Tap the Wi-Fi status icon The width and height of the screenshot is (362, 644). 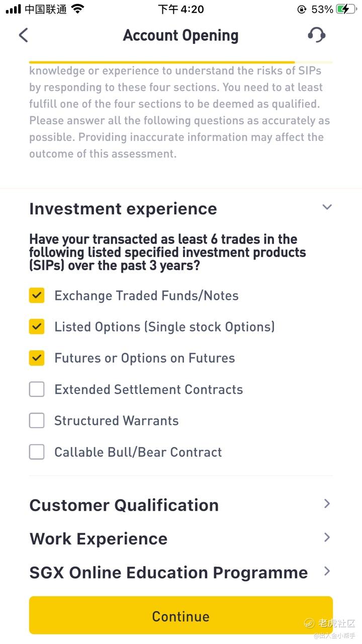(78, 9)
